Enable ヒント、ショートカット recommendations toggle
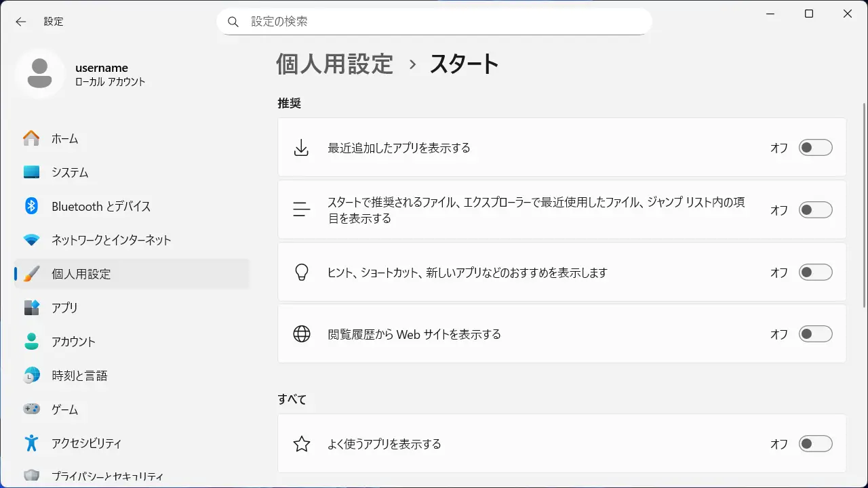The height and width of the screenshot is (488, 868). tap(815, 272)
